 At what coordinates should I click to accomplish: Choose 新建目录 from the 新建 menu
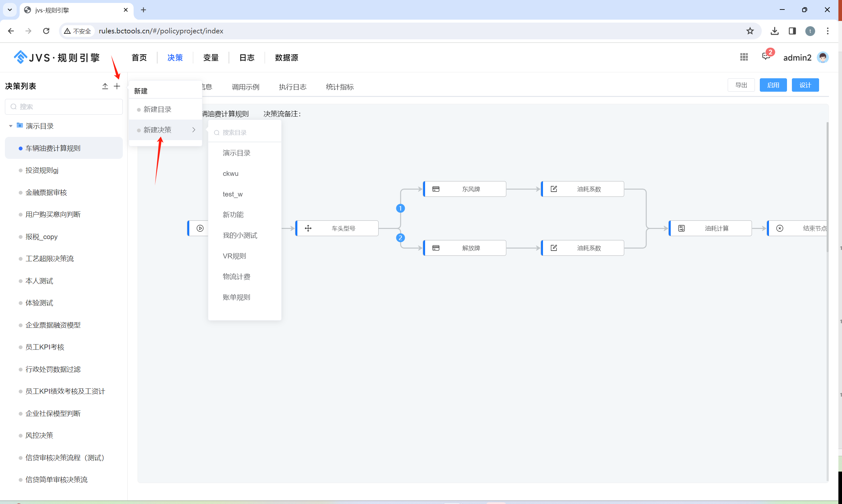157,109
